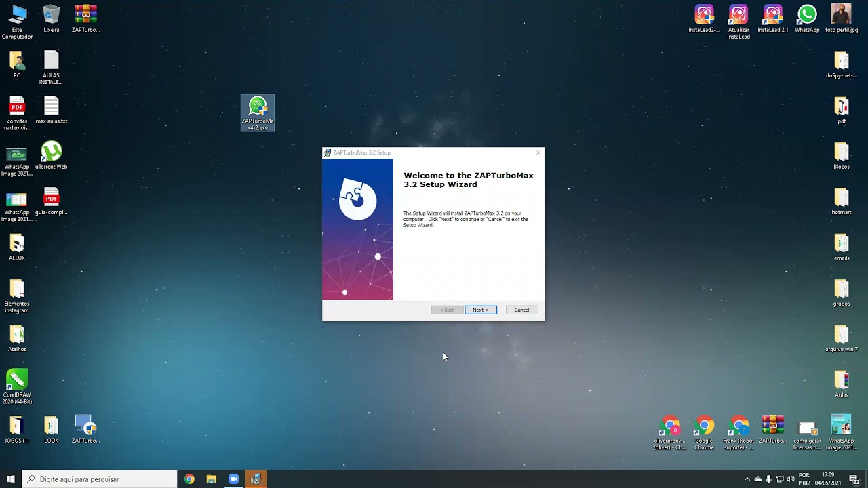
Task: Select ZAPTurbo archive beside como gerar licensas
Action: (x=773, y=429)
